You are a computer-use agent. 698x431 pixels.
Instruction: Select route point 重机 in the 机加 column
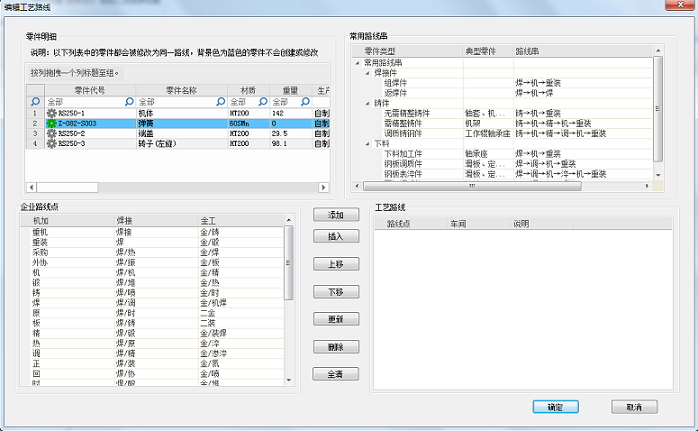40,232
